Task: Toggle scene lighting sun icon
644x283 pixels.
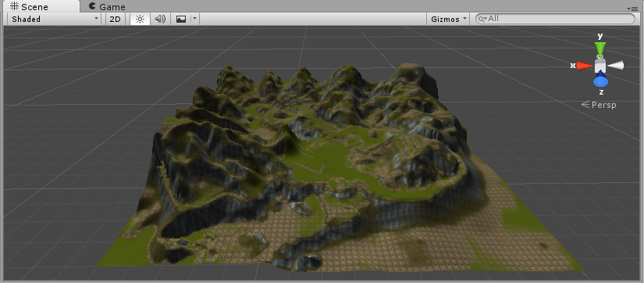Action: click(140, 19)
